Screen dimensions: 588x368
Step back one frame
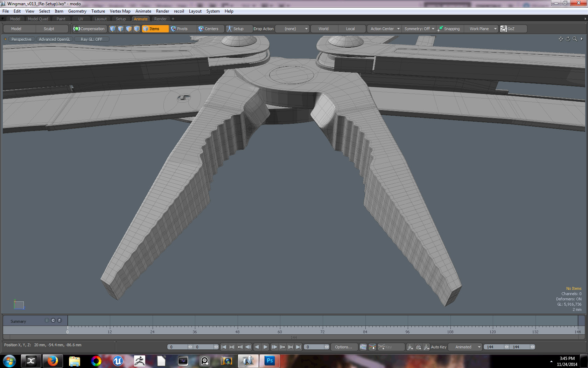tap(248, 347)
